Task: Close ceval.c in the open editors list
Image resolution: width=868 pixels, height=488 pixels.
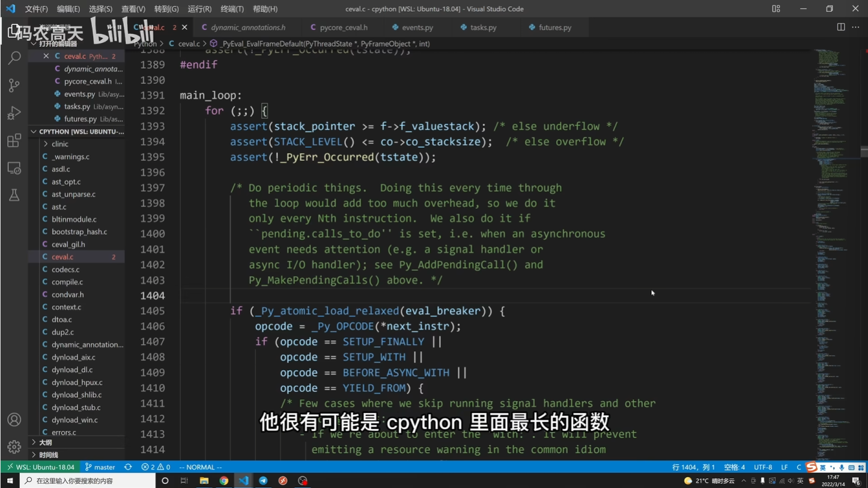Action: [x=46, y=56]
